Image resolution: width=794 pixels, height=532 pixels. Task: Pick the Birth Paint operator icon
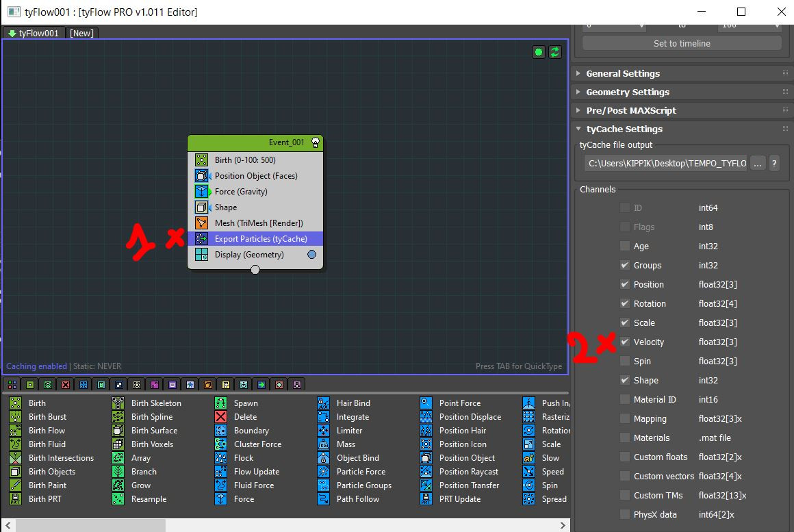point(16,485)
